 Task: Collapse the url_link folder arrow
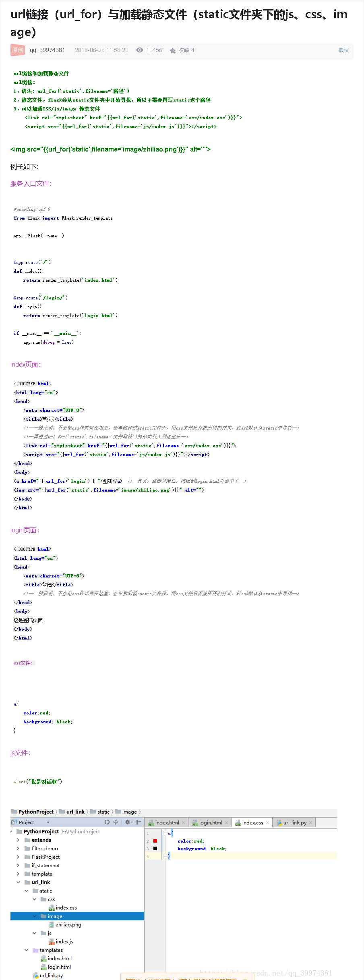pos(18,882)
